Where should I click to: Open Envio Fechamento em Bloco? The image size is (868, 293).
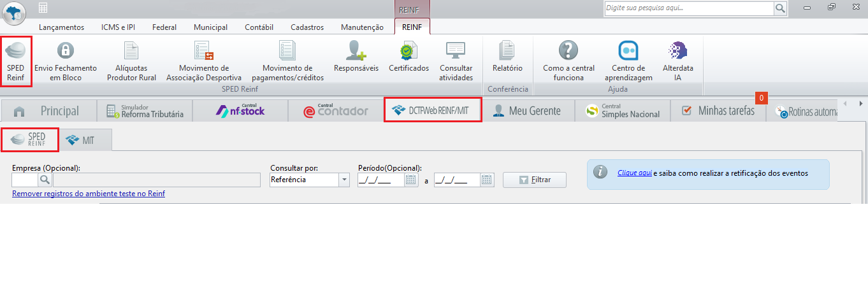(66, 62)
